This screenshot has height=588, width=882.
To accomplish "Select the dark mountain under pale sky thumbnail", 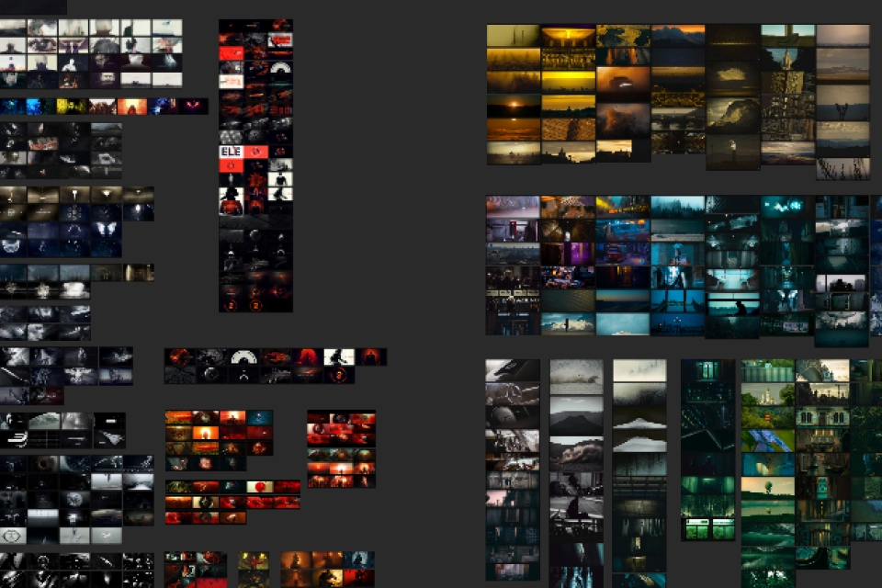I will coord(577,415).
